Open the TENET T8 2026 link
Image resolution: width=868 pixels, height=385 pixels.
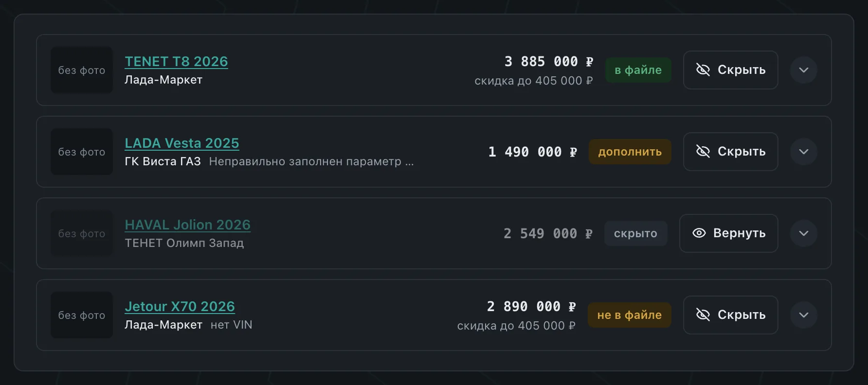[x=176, y=62]
